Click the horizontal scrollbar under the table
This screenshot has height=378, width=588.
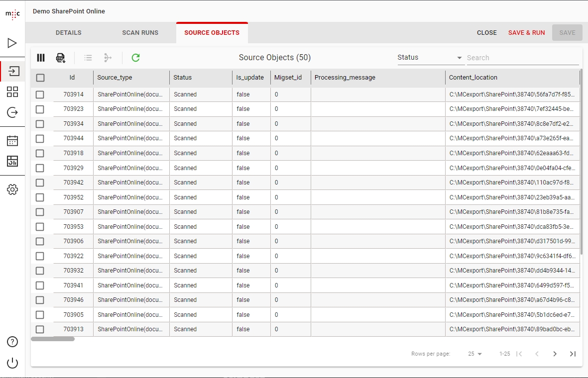(x=53, y=339)
